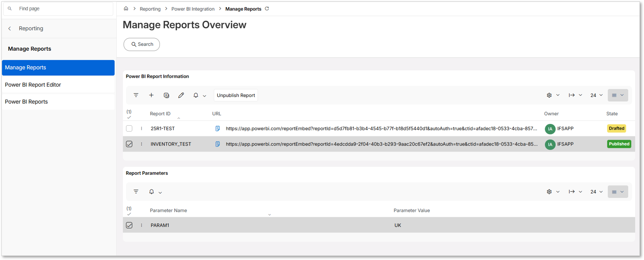
Task: Check the checkbox for the 25R1-TEST row
Action: (x=129, y=128)
